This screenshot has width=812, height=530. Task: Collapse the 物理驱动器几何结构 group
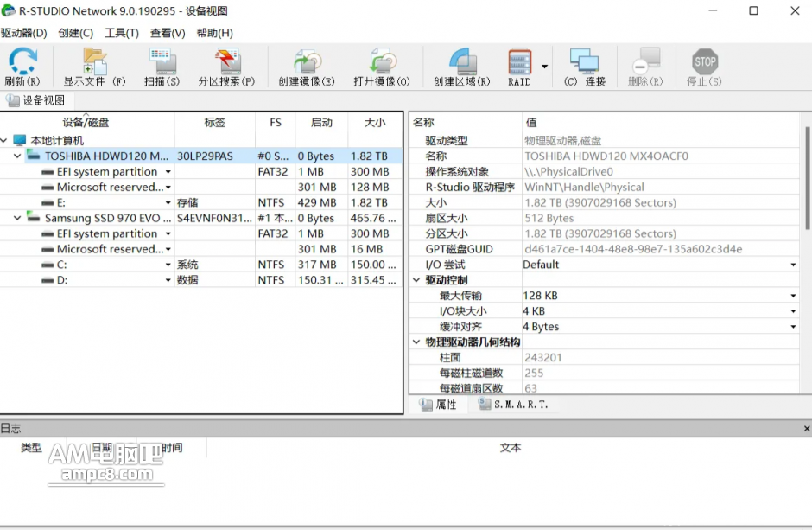pos(416,342)
